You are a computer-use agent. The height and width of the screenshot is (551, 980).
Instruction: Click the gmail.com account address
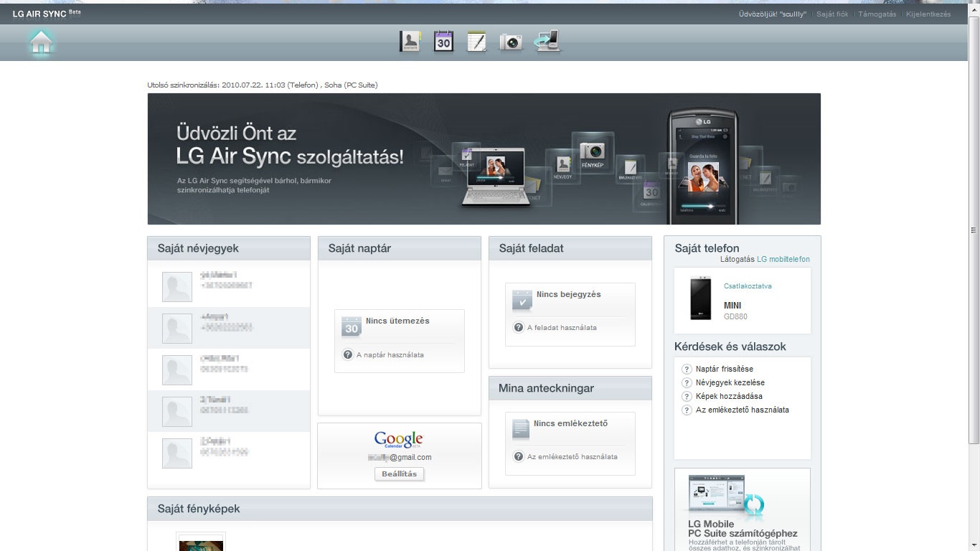tap(400, 457)
